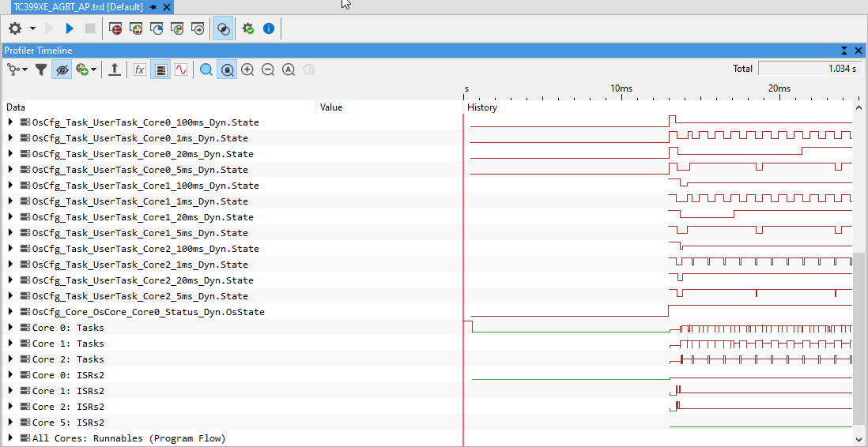Select the Core 1: Tasks row
This screenshot has width=868, height=447.
point(68,344)
